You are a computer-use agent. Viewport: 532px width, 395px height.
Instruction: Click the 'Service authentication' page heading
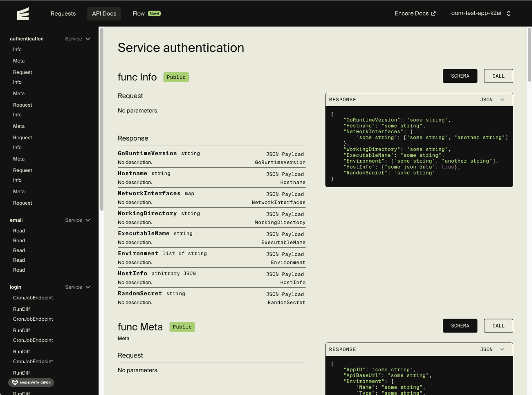(181, 48)
